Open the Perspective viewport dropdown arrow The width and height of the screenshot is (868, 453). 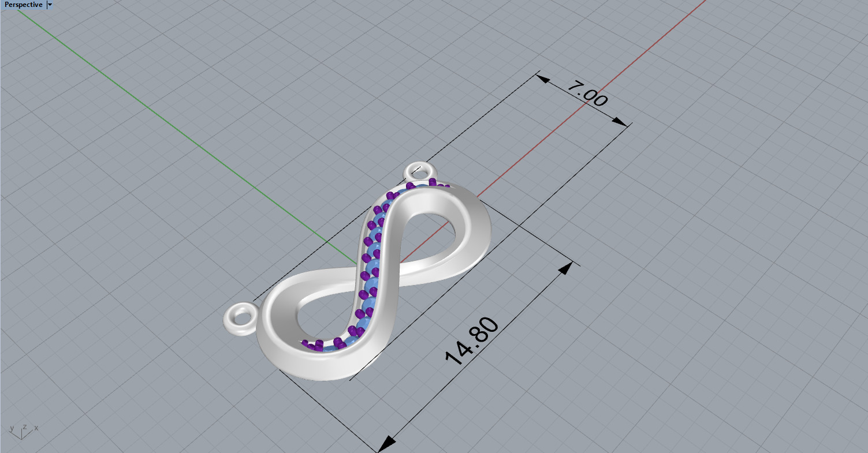click(50, 5)
